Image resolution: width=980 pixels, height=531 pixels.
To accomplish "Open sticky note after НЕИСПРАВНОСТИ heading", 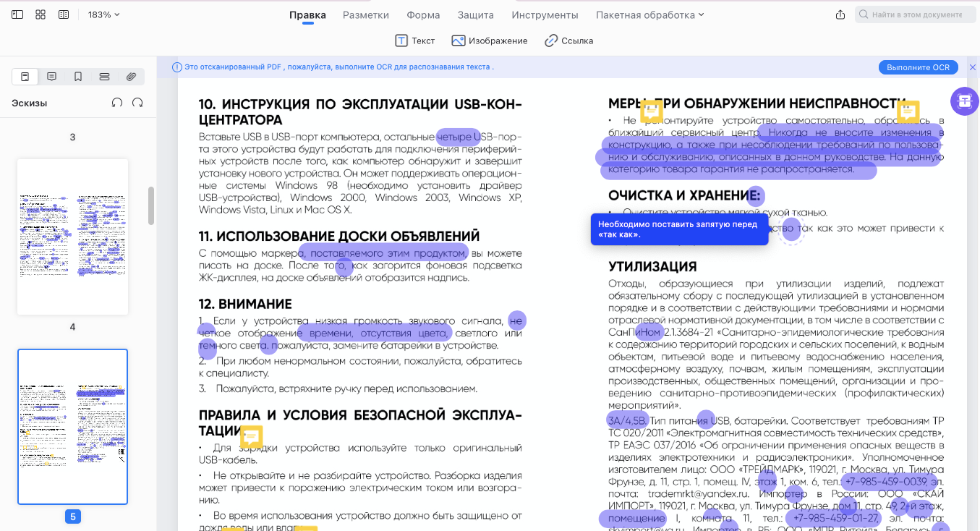I will coord(908,111).
